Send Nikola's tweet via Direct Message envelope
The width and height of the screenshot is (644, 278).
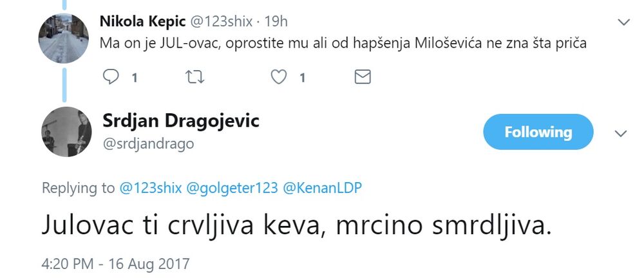[363, 77]
